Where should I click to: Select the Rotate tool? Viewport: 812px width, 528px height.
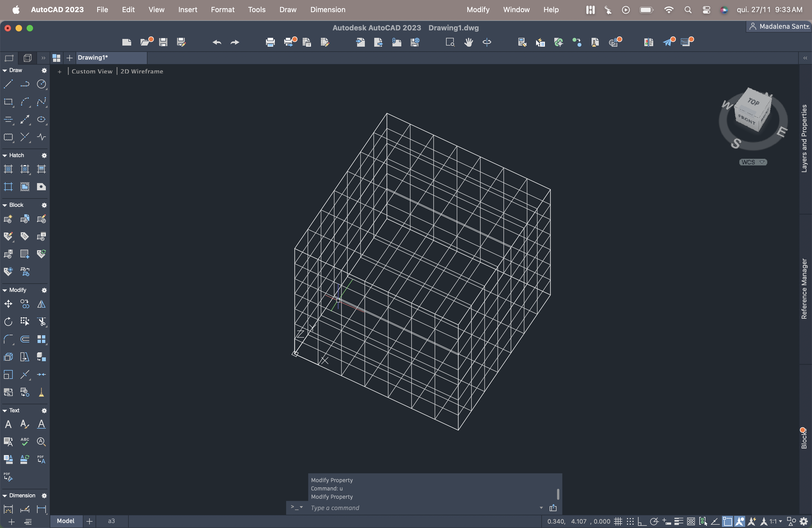point(8,321)
